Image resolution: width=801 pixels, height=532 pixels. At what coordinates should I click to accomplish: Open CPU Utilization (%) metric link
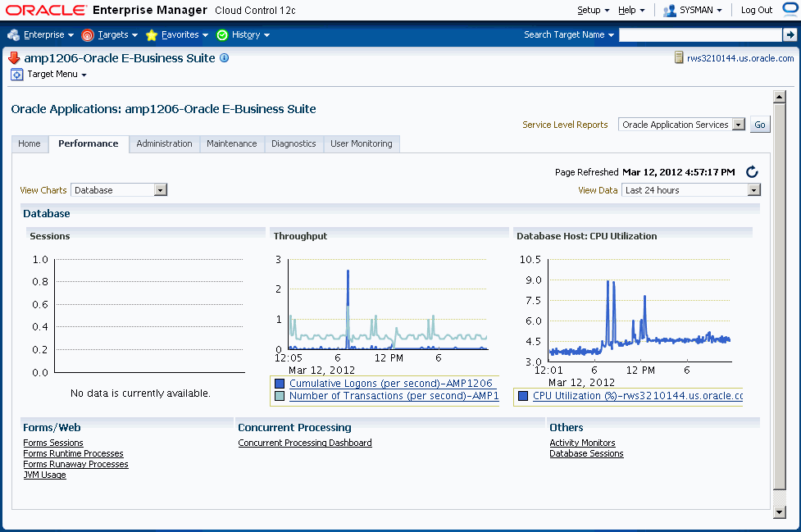point(638,396)
